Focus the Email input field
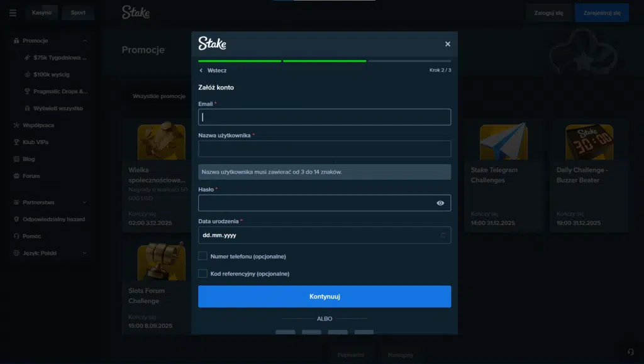Image resolution: width=644 pixels, height=364 pixels. pyautogui.click(x=325, y=117)
